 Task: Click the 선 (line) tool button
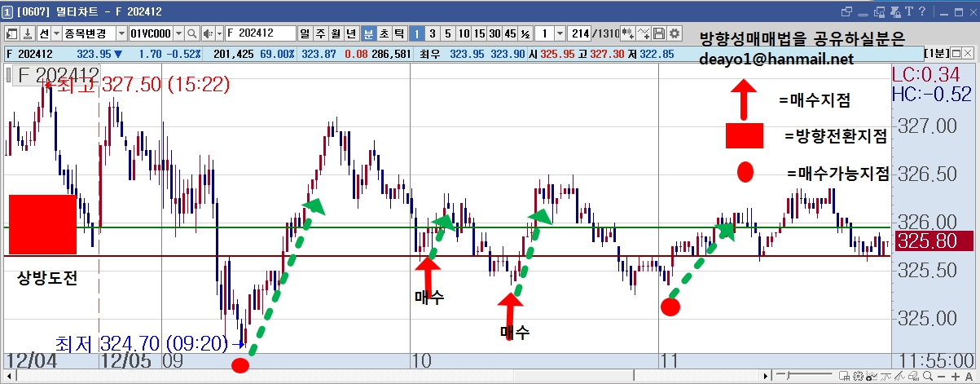pos(44,33)
